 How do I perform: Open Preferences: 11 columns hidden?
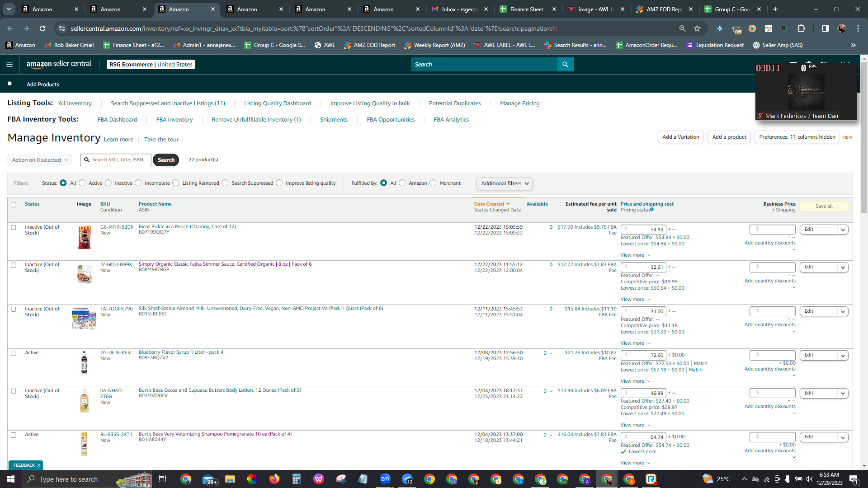click(x=797, y=137)
